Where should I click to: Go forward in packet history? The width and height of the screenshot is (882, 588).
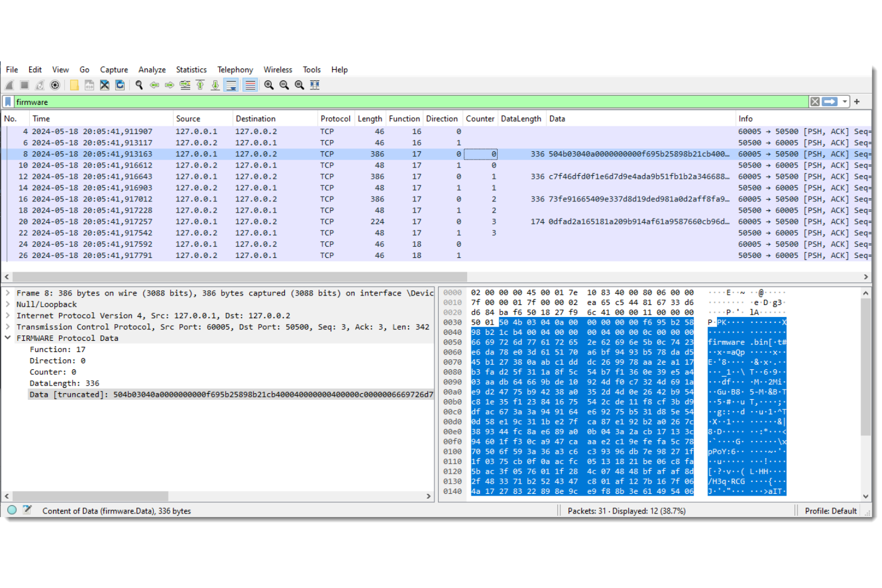tap(169, 85)
